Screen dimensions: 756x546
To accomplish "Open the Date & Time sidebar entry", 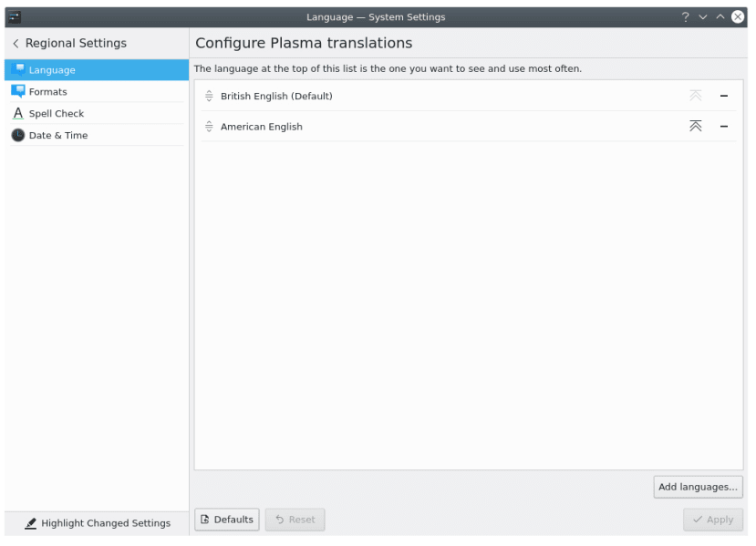I will [97, 135].
